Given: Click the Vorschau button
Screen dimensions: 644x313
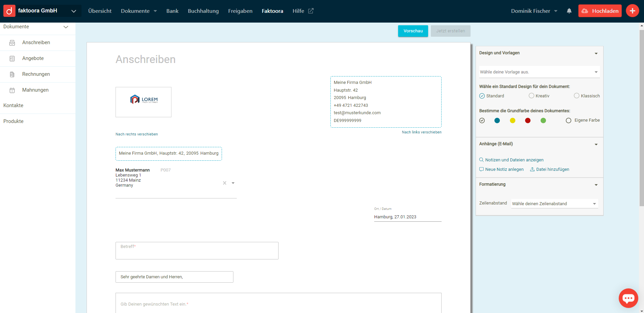Looking at the screenshot, I should [413, 31].
